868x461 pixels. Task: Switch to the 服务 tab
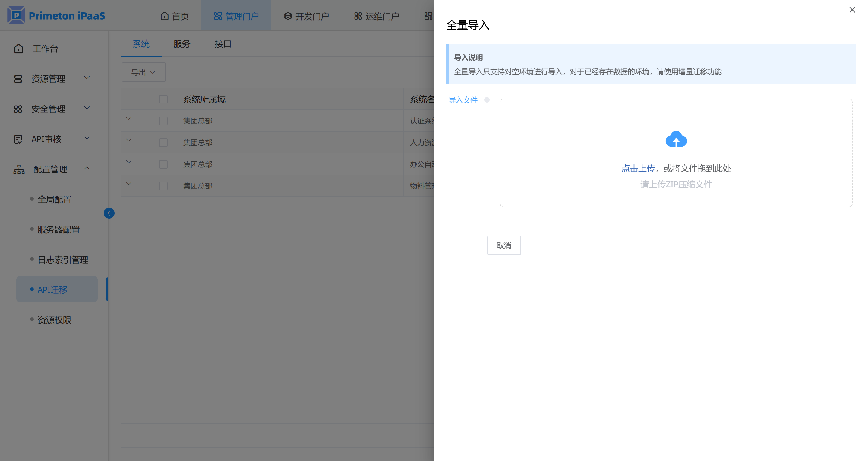[182, 44]
